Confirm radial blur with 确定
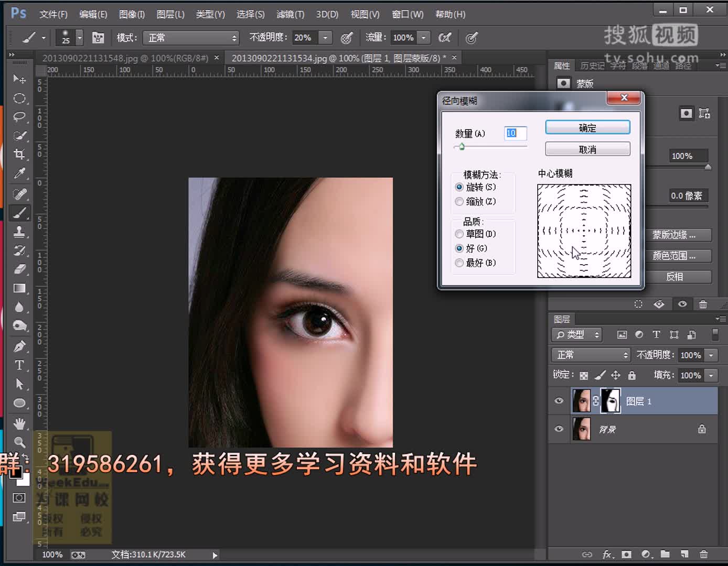 (x=587, y=128)
